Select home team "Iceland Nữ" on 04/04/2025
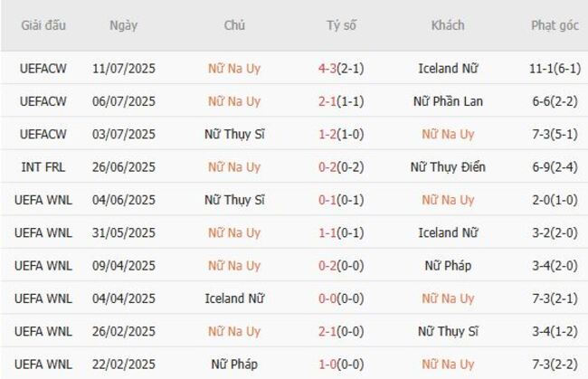This screenshot has height=379, width=588. point(234,298)
